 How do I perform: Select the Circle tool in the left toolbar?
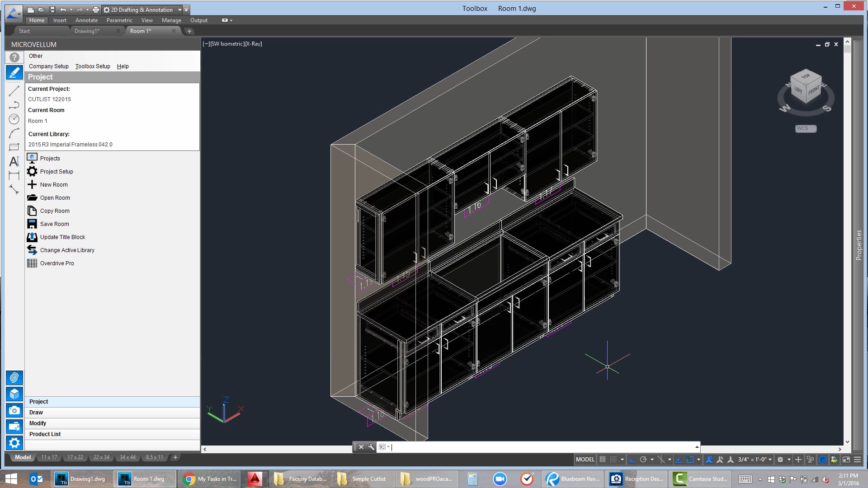pyautogui.click(x=14, y=119)
